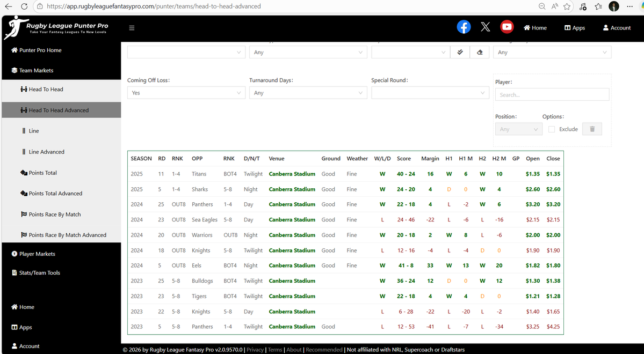Click the trash delete player filter button

click(592, 129)
